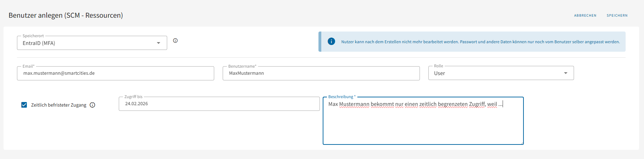Click the info icon next to Zeitlich befristeter Zugang
Image resolution: width=644 pixels, height=159 pixels.
pos(93,105)
